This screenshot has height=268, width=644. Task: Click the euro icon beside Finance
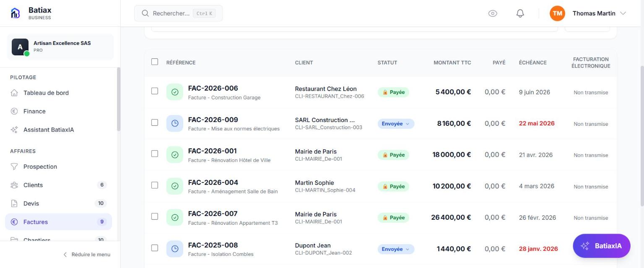click(14, 111)
